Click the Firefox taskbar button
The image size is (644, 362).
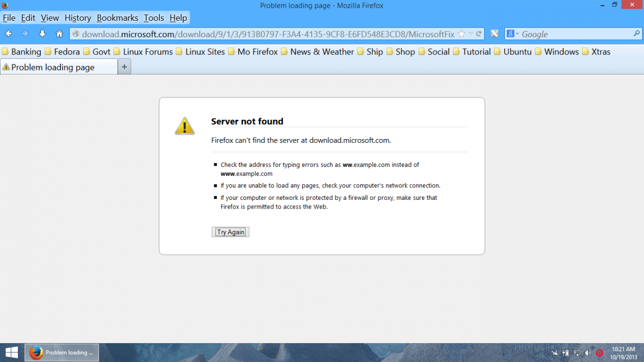coord(62,352)
